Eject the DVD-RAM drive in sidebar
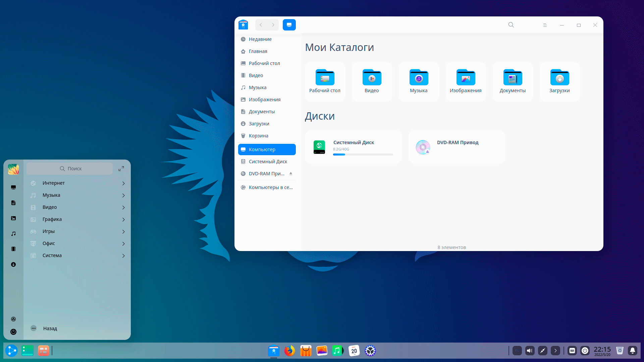The width and height of the screenshot is (644, 362). point(291,174)
